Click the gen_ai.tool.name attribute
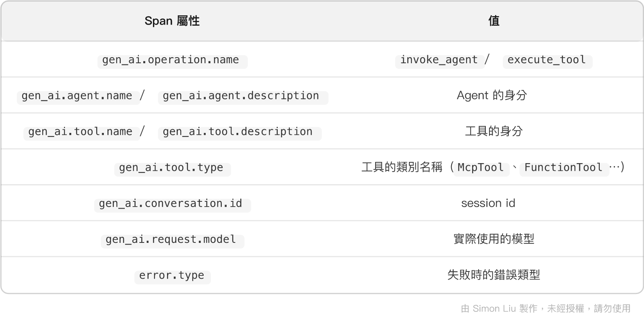The image size is (644, 321). click(81, 132)
